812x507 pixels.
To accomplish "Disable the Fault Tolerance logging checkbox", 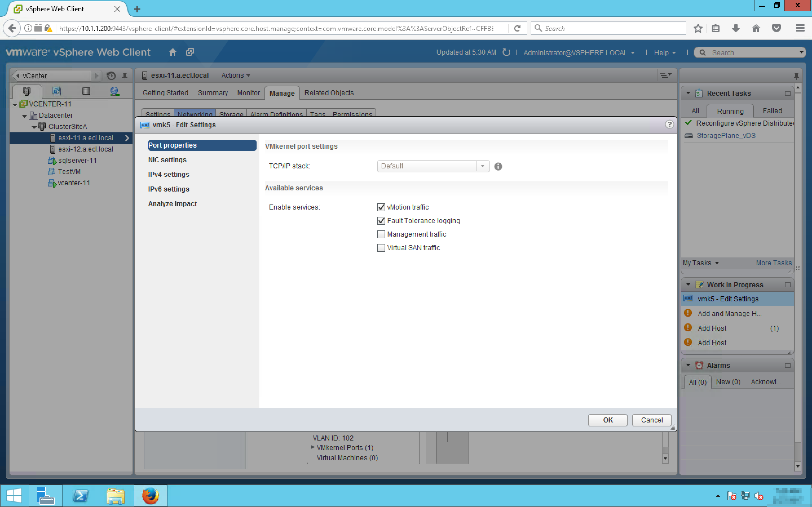I will [x=381, y=221].
